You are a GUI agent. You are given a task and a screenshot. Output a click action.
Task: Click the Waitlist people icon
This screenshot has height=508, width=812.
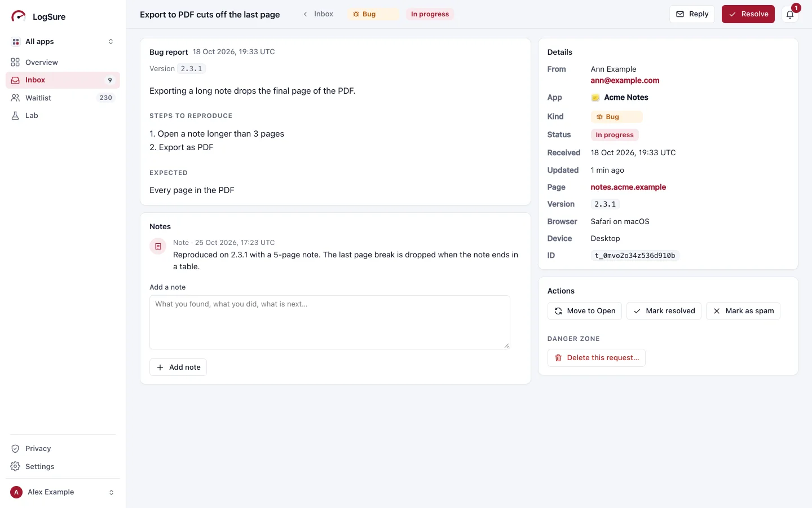(x=15, y=98)
